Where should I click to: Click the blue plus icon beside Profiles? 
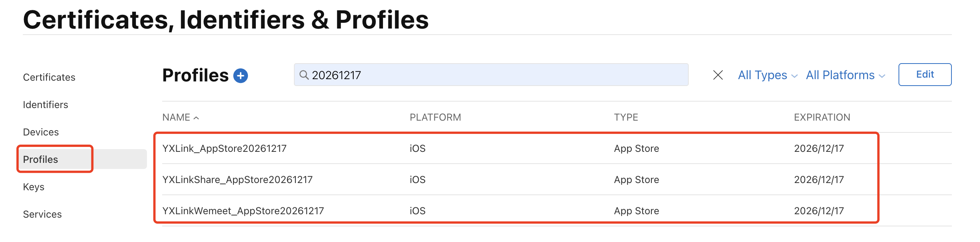click(x=240, y=76)
